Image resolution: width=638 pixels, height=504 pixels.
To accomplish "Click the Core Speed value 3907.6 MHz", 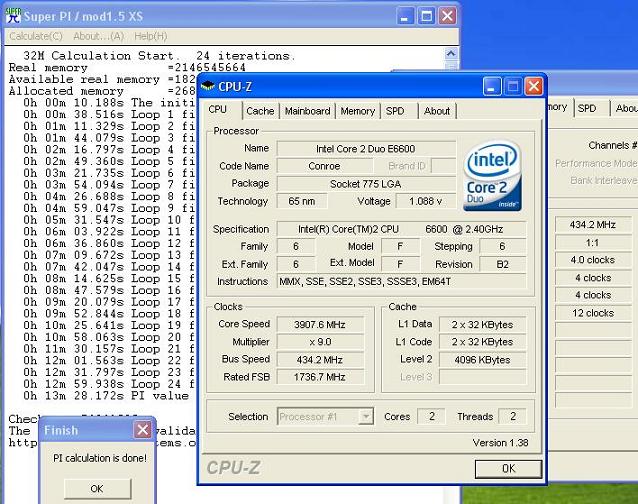I will tap(320, 325).
